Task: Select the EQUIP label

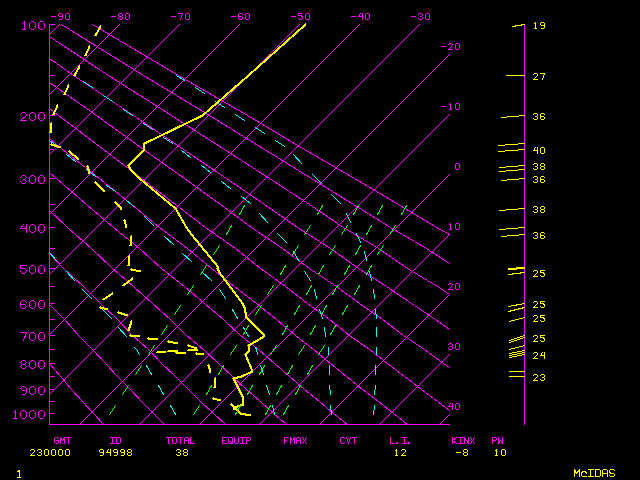Action: tap(237, 440)
